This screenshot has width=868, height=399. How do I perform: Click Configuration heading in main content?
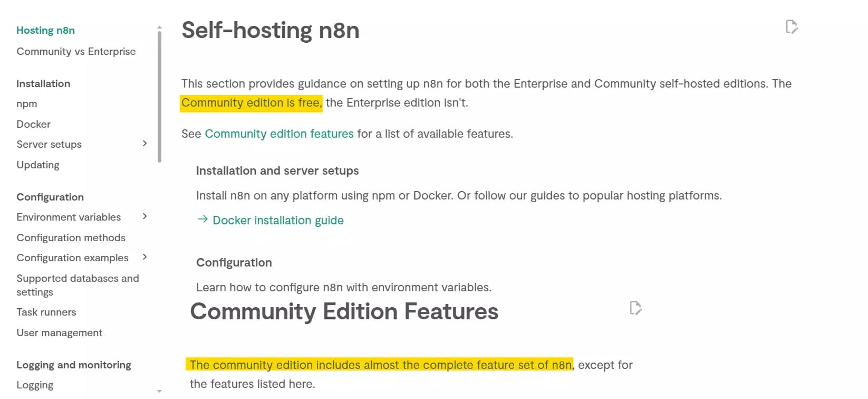tap(234, 262)
